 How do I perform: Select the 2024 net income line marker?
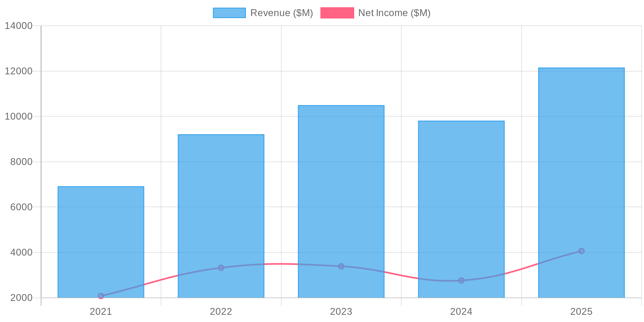tap(461, 280)
